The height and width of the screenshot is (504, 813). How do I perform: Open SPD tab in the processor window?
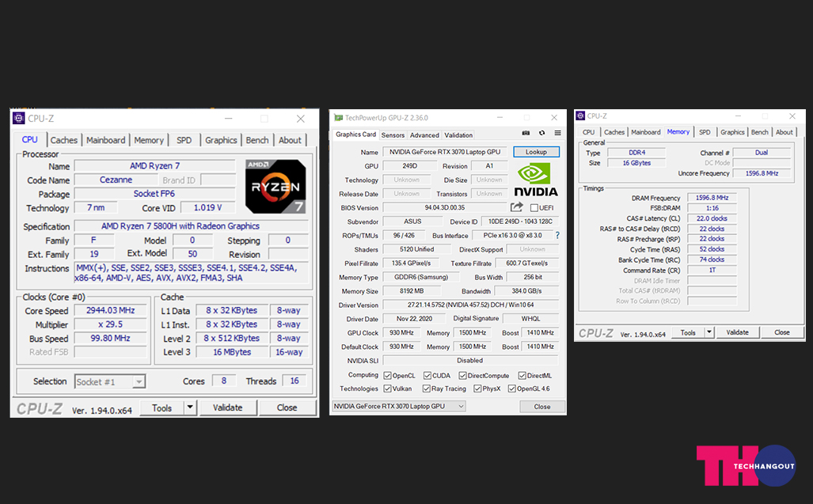(184, 140)
